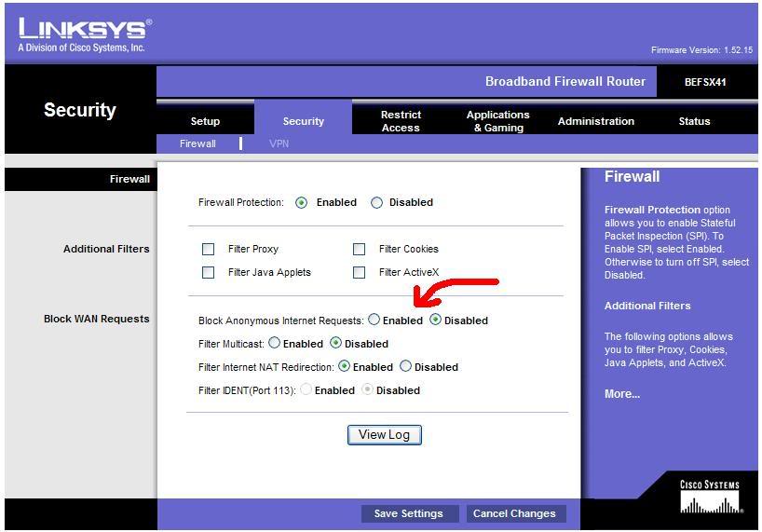Click the Linksys logo

pos(83,34)
